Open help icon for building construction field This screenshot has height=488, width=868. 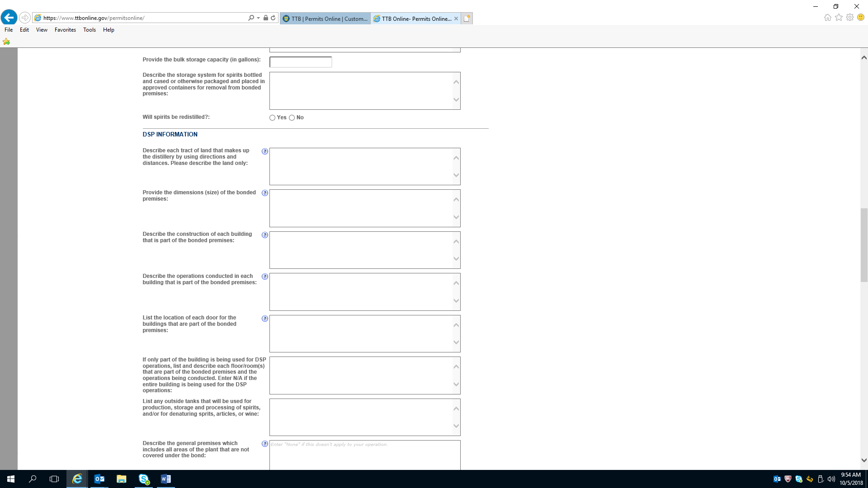(x=265, y=235)
